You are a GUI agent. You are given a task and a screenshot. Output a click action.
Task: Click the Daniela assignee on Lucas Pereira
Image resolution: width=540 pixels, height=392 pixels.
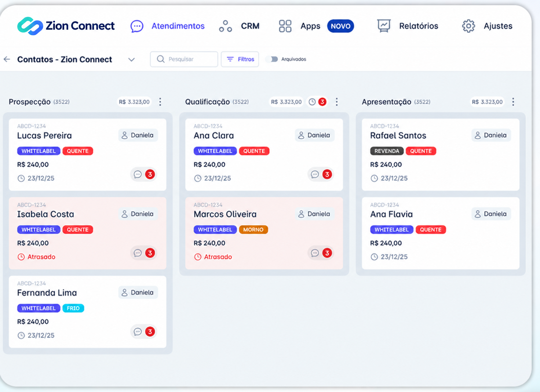[x=138, y=135]
